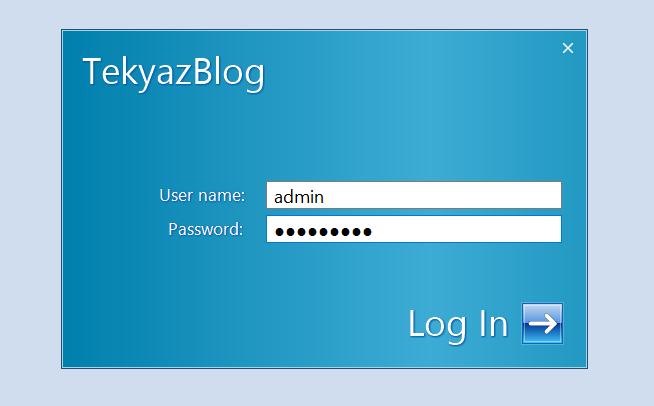Submit login with the arrow button
The height and width of the screenshot is (406, 654).
pos(542,323)
